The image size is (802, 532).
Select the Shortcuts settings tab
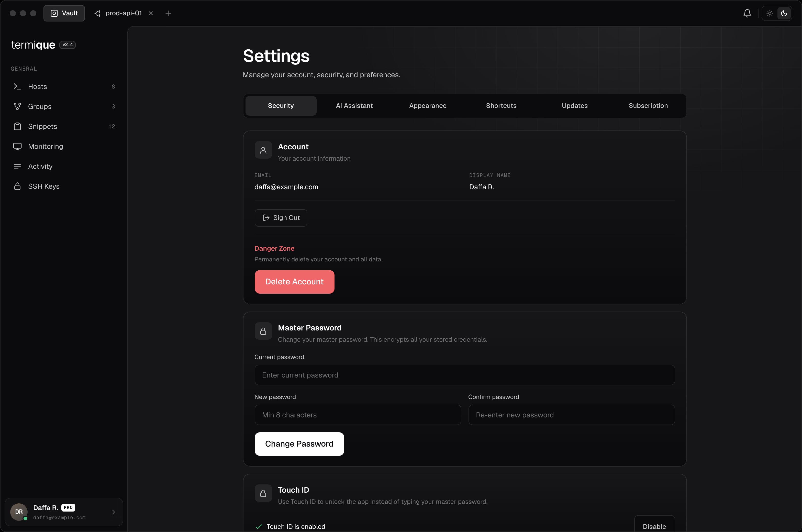click(501, 106)
